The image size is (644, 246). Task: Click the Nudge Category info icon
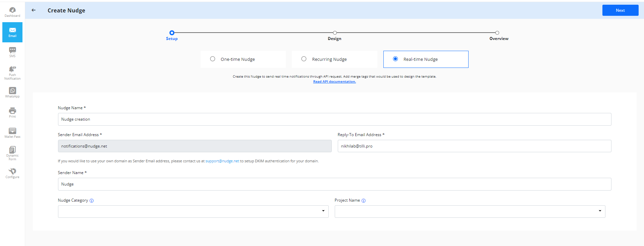tap(92, 201)
